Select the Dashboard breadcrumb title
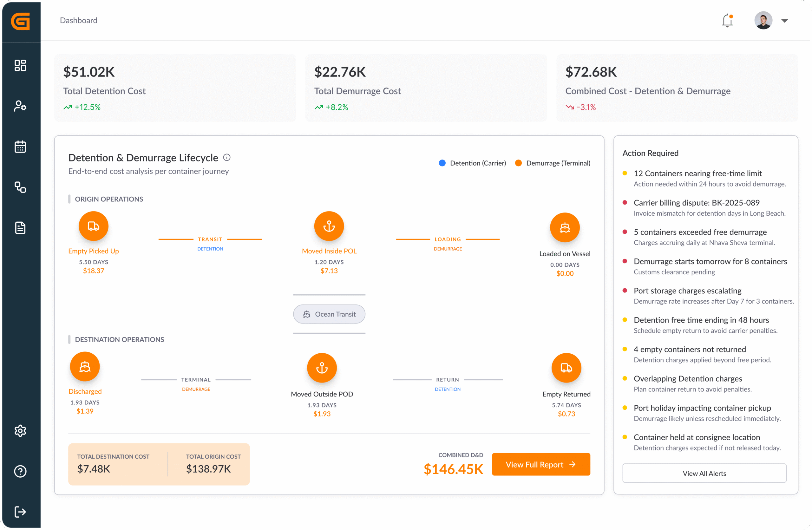The width and height of the screenshot is (812, 530). (x=78, y=20)
